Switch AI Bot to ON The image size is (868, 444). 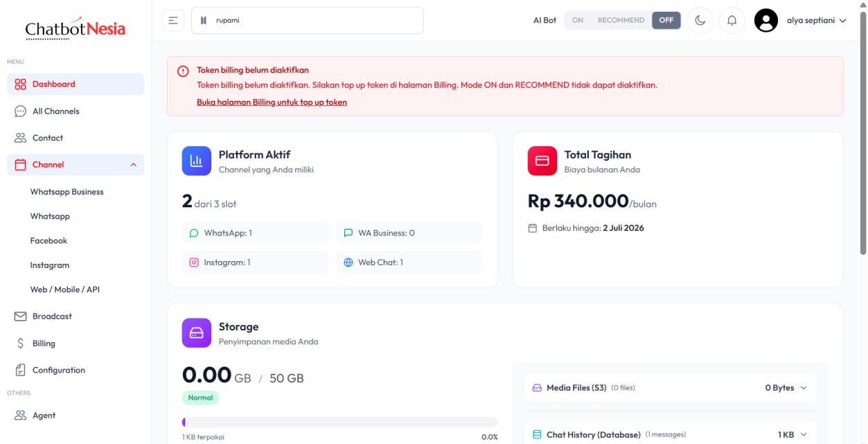tap(578, 20)
